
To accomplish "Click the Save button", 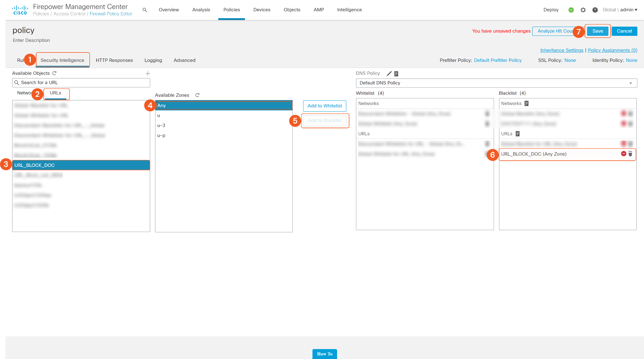I will [597, 31].
